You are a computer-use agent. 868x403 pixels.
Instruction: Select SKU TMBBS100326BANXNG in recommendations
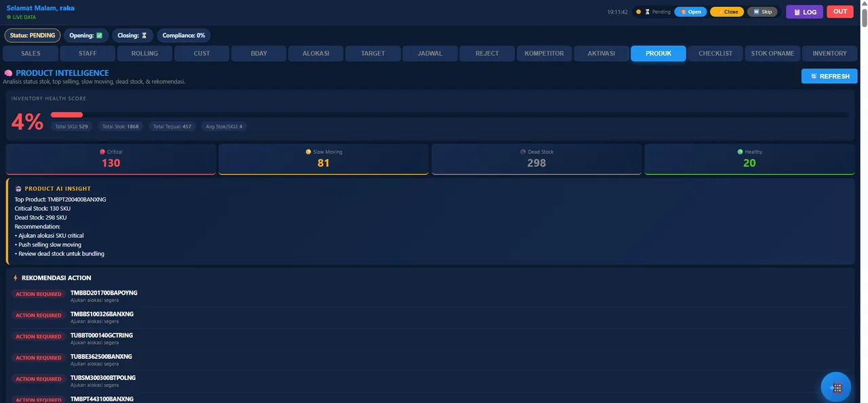click(x=102, y=314)
